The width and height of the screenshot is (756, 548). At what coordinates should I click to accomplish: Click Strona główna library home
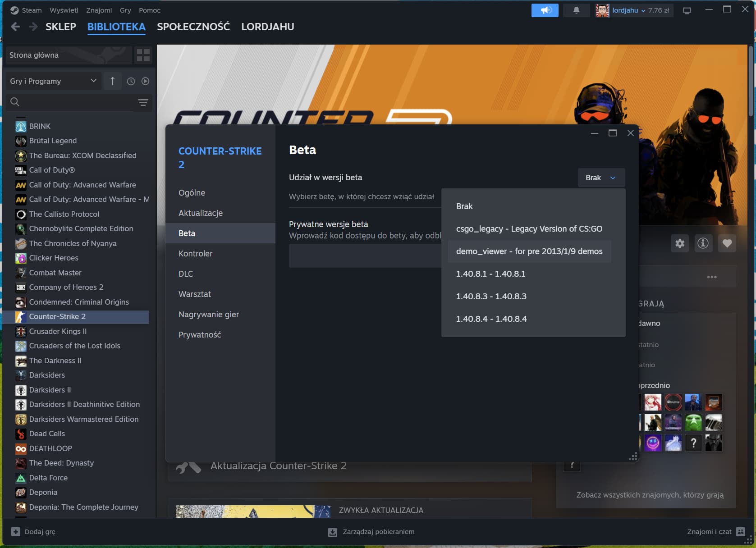[69, 55]
